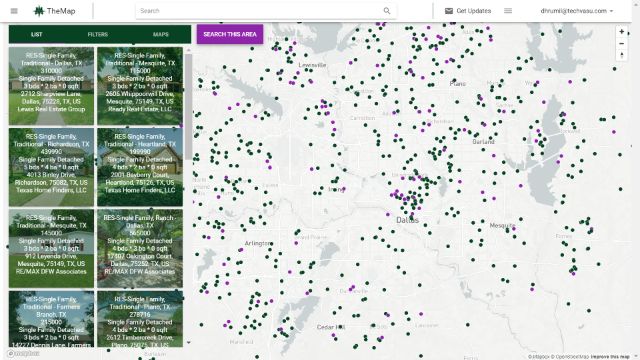Open the Farmers Branch listing card
The image size is (640, 360).
click(51, 319)
